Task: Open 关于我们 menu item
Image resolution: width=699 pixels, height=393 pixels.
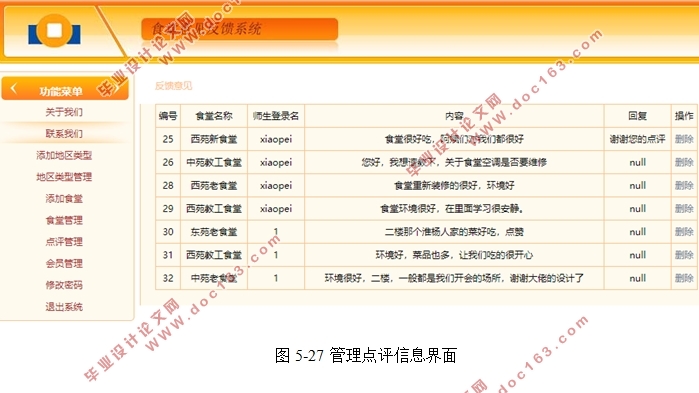Action: pos(64,112)
